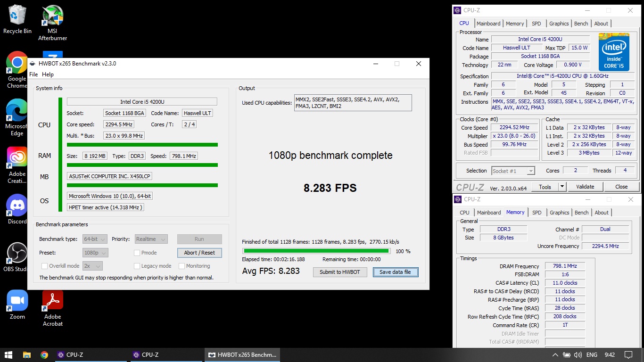Switch to Graphics tab in upper CPU-Z

click(x=559, y=24)
